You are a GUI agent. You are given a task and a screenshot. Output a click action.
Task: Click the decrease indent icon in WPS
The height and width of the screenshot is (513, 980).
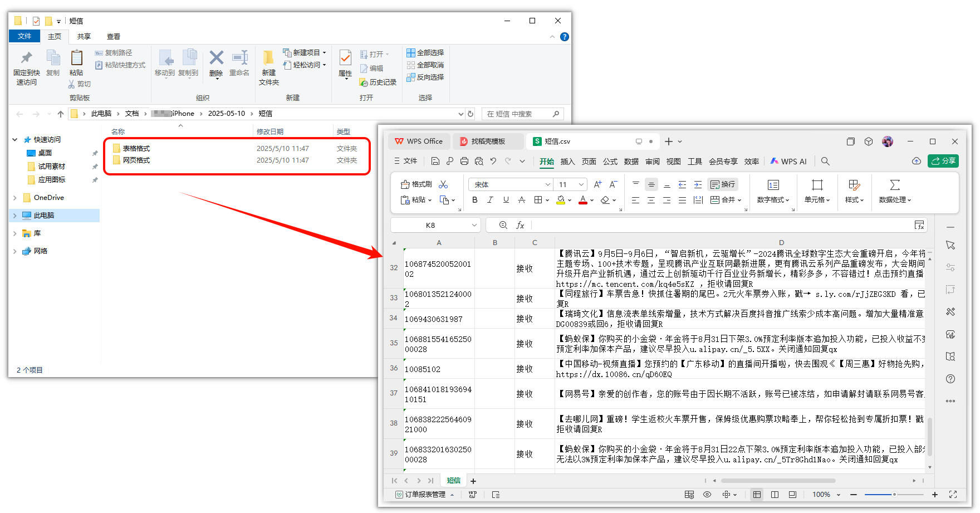[682, 184]
